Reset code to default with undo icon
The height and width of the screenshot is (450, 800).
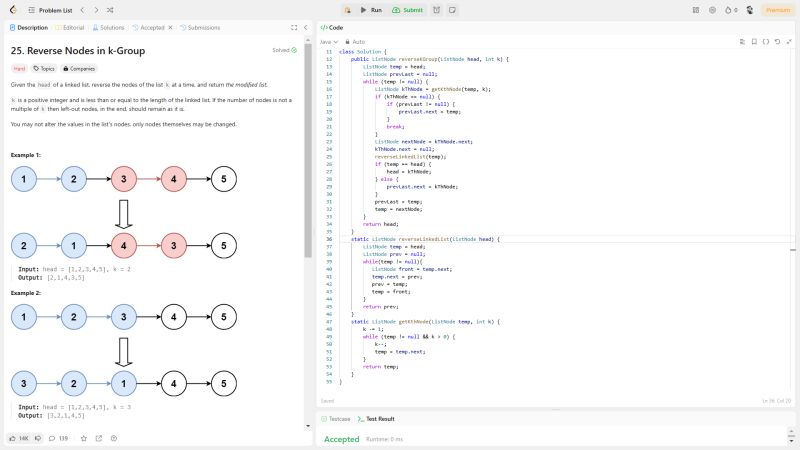point(777,42)
